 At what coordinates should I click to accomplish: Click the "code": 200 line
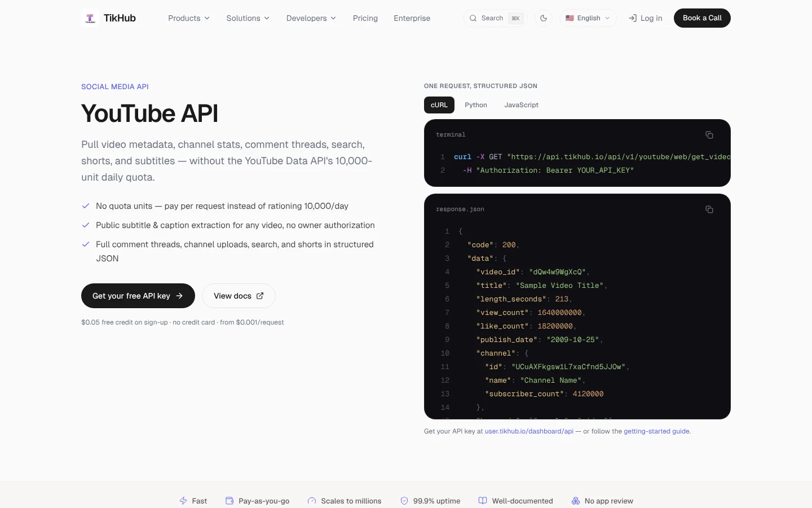coord(493,245)
